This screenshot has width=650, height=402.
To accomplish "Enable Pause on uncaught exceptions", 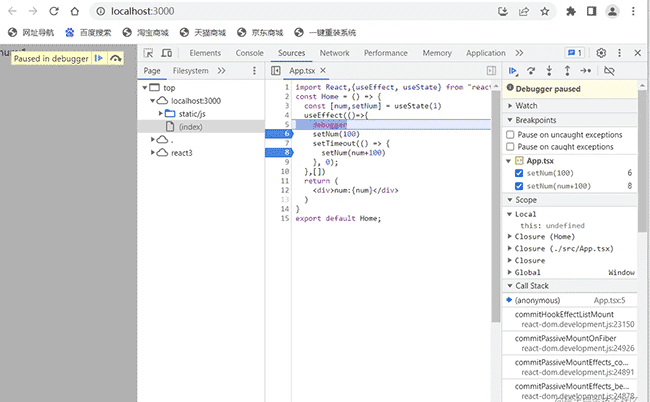I will point(510,135).
